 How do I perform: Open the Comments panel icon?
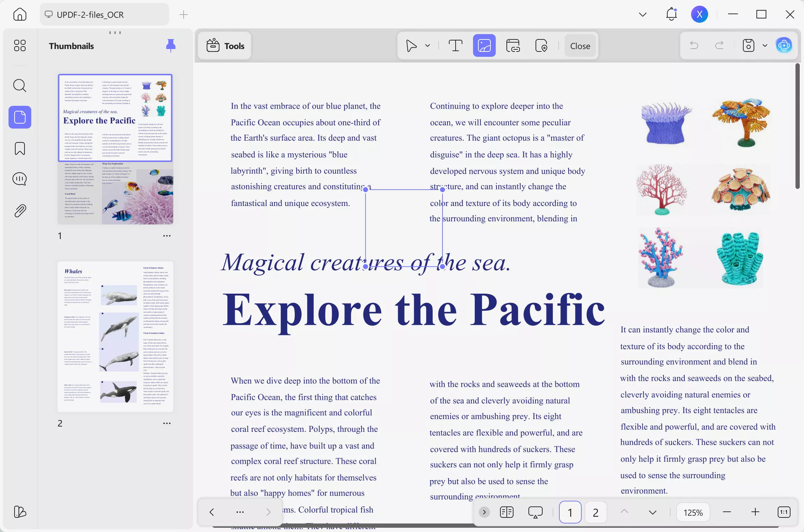tap(20, 179)
